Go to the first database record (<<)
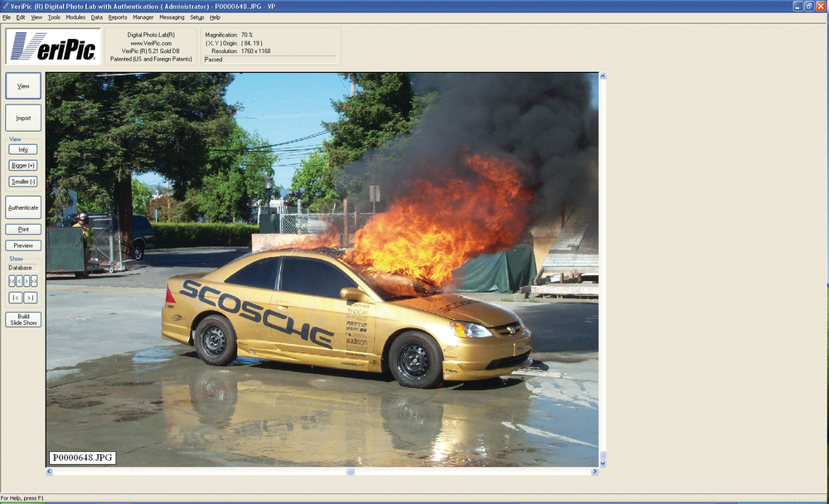The width and height of the screenshot is (829, 504). click(12, 281)
